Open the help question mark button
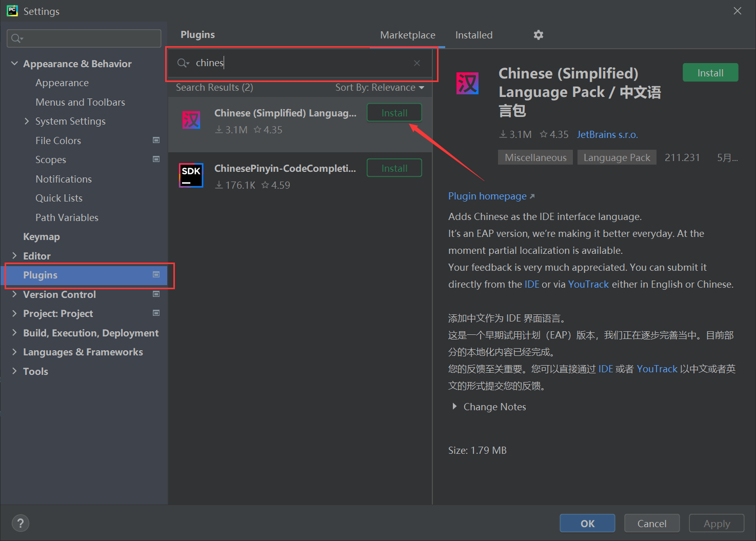Image resolution: width=756 pixels, height=541 pixels. (x=21, y=523)
